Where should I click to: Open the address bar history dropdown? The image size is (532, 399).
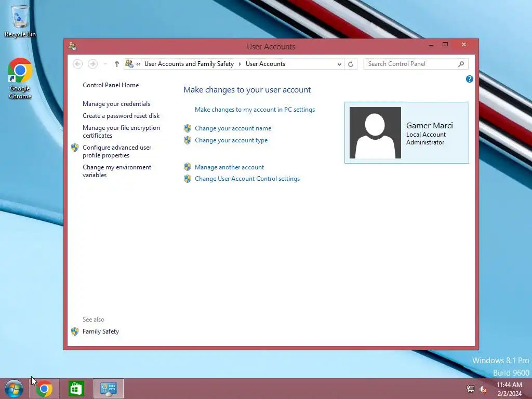coord(339,64)
